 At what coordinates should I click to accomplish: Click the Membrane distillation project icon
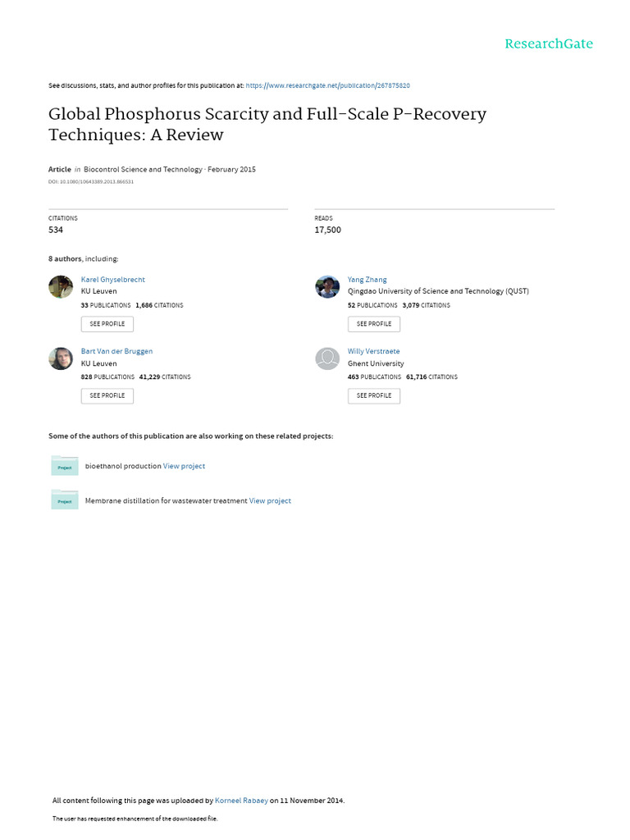(65, 500)
